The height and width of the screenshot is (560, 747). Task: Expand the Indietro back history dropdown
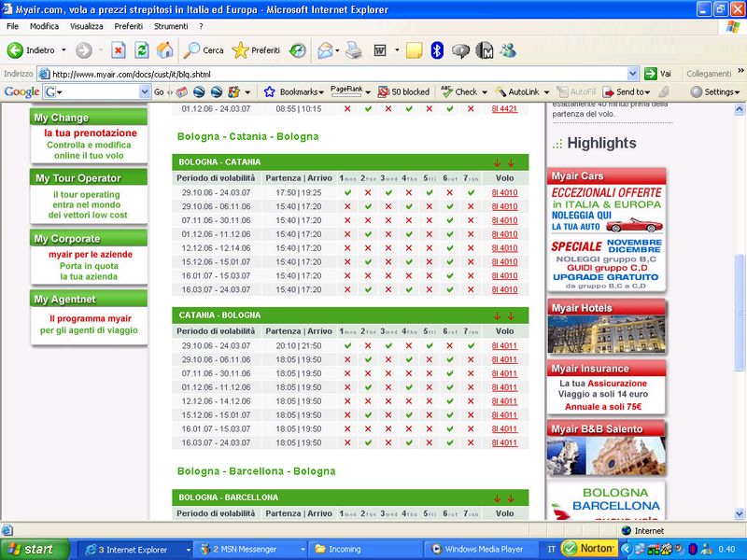(63, 50)
